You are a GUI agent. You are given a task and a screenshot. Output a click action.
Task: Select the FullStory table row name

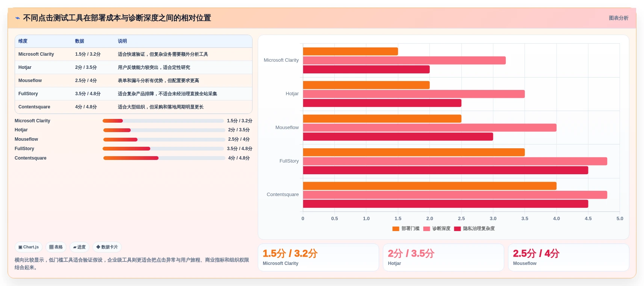tap(28, 94)
